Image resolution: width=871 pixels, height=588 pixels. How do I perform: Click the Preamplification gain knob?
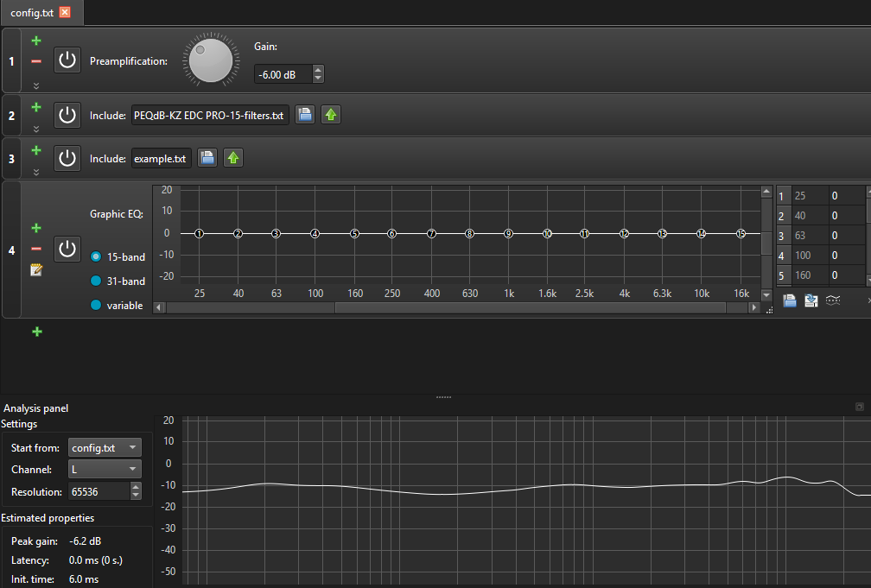tap(211, 60)
